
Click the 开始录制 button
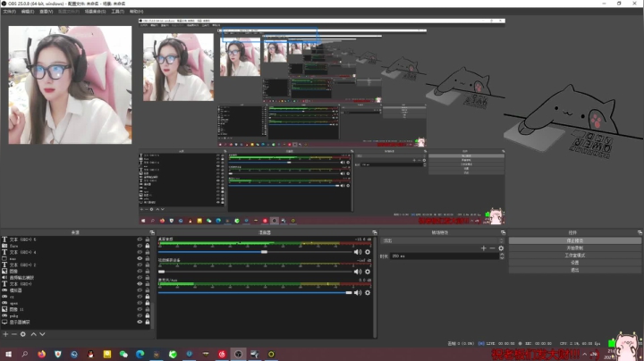[574, 248]
